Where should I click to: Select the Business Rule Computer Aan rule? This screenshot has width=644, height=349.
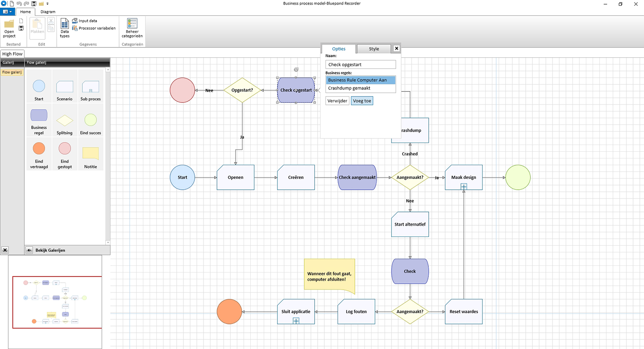pyautogui.click(x=361, y=80)
